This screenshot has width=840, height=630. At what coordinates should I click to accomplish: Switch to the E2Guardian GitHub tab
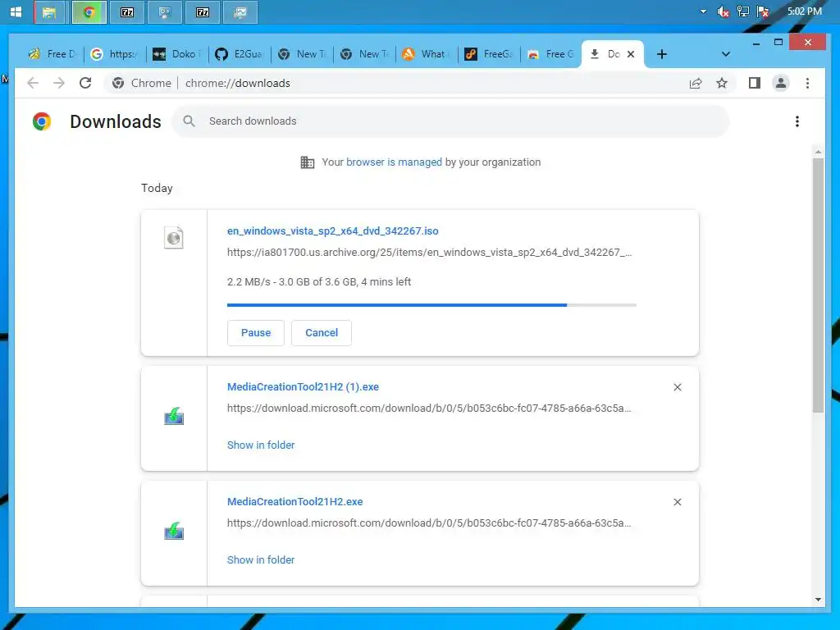click(x=239, y=54)
